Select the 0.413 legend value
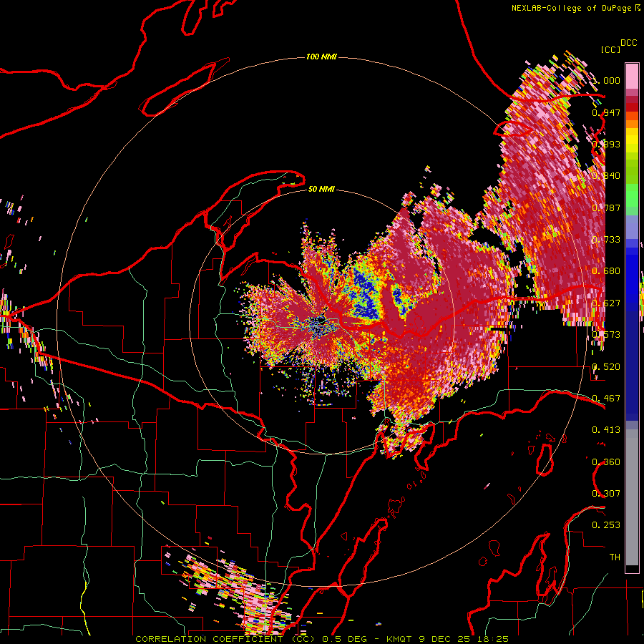The image size is (644, 644). (606, 430)
